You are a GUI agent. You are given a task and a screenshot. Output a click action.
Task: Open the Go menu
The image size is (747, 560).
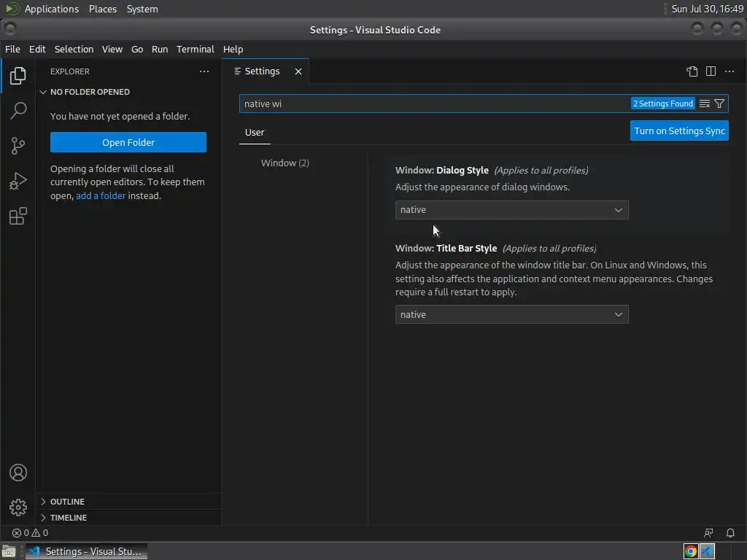(x=137, y=49)
